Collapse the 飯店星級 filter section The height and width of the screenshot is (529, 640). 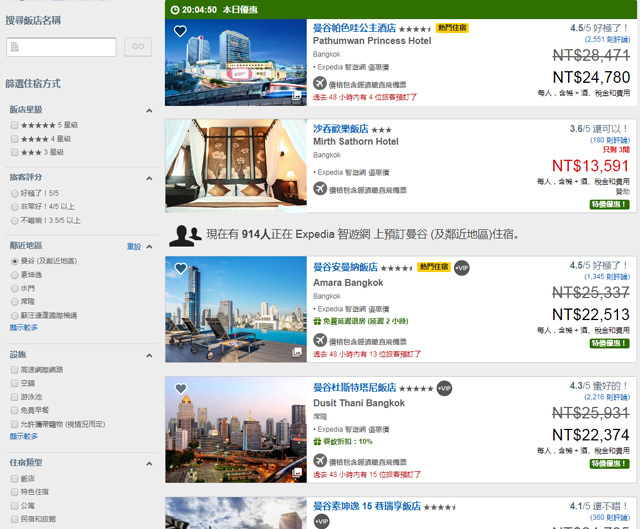(x=149, y=111)
